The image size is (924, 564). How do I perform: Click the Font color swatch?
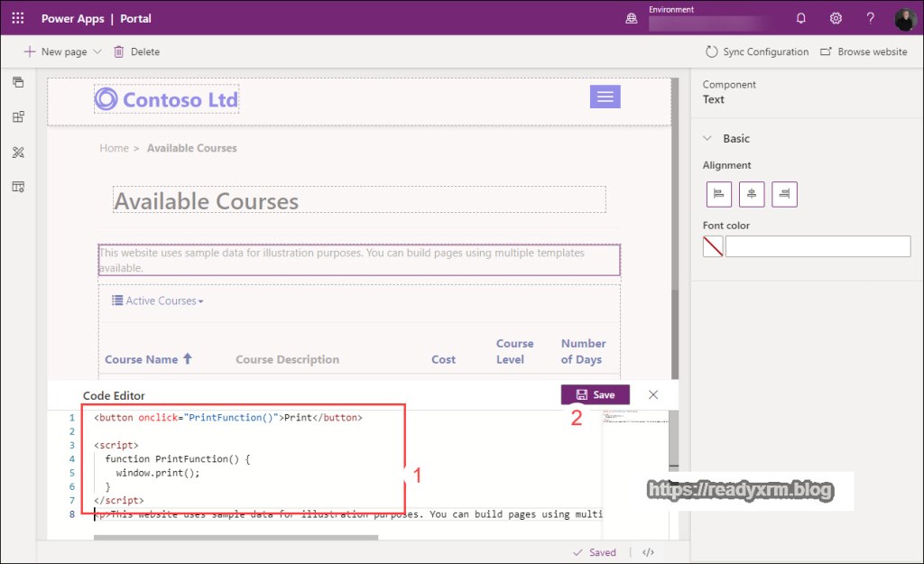[713, 246]
